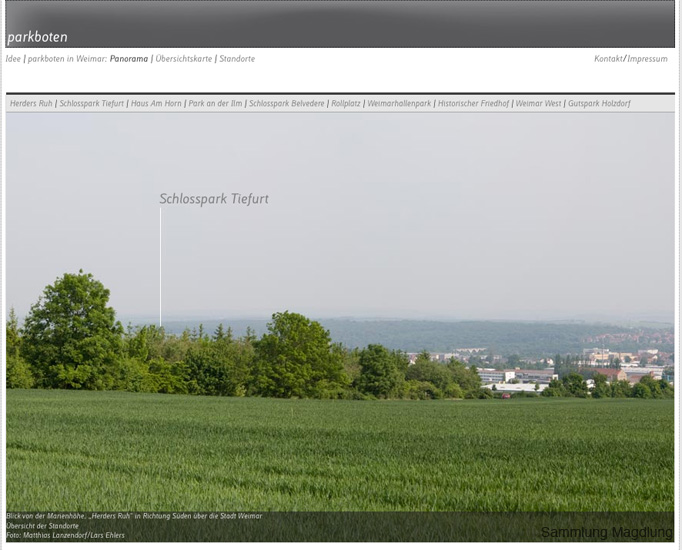
Task: Select Park an der Ilm location
Action: [x=215, y=103]
